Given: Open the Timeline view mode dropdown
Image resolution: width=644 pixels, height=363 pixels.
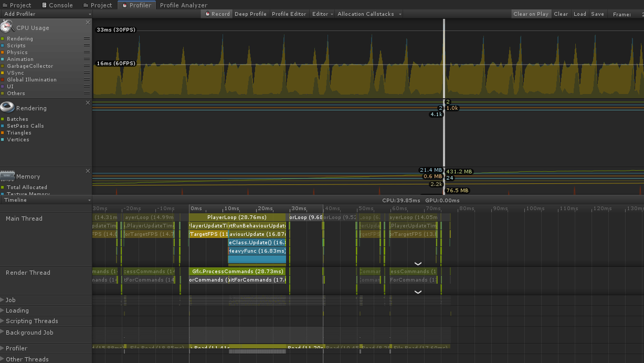Looking at the screenshot, I should (46, 200).
